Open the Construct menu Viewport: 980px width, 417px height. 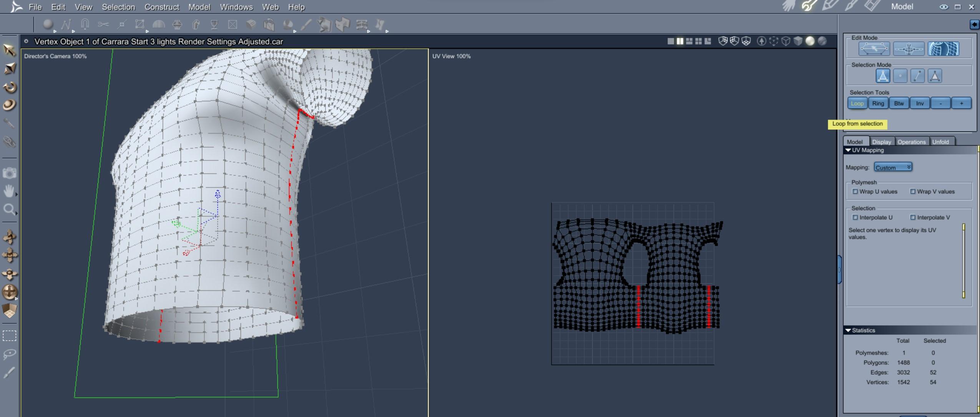(x=161, y=7)
